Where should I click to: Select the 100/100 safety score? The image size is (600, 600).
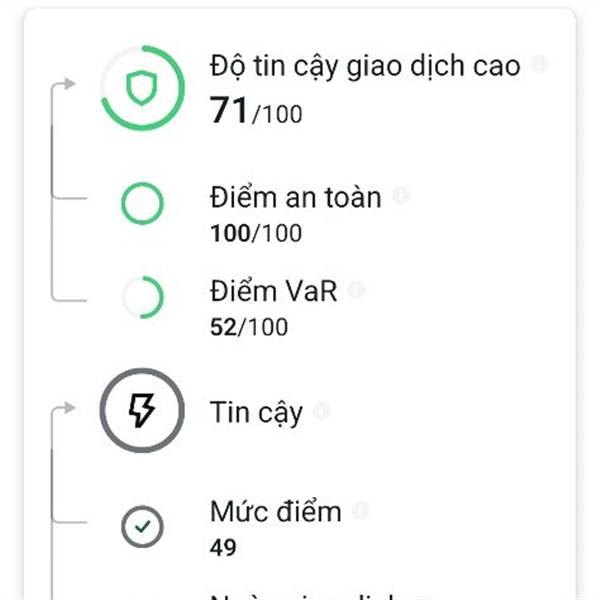tap(256, 233)
